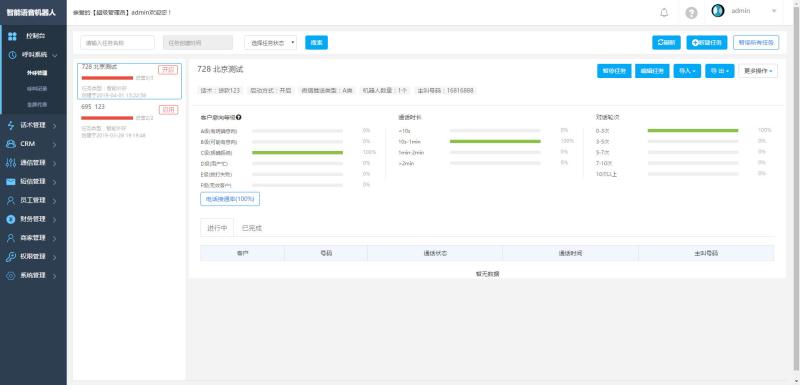Click the 智能语音机器人 logo title
This screenshot has height=385, width=800.
(31, 13)
